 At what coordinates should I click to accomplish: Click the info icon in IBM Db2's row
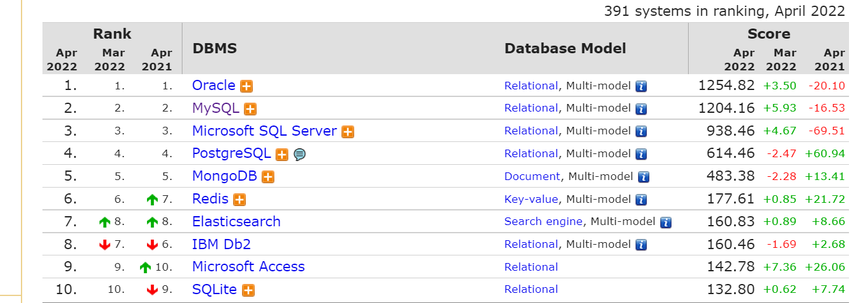[641, 245]
